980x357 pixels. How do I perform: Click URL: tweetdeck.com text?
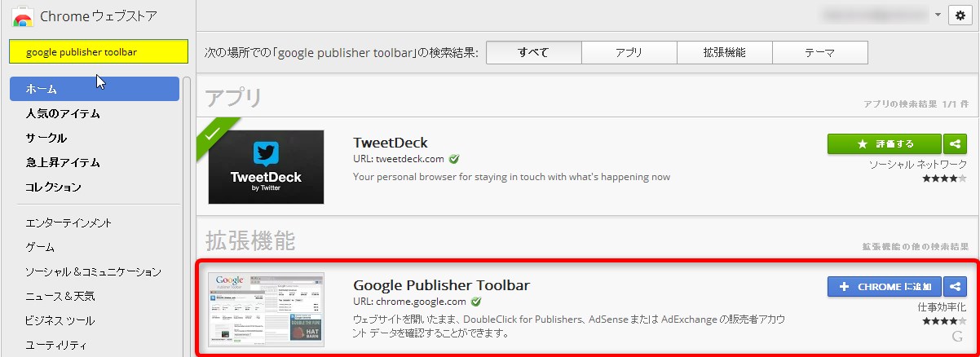point(399,159)
